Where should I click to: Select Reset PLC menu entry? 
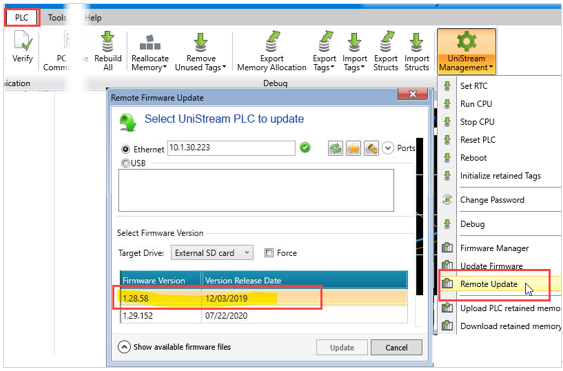478,140
